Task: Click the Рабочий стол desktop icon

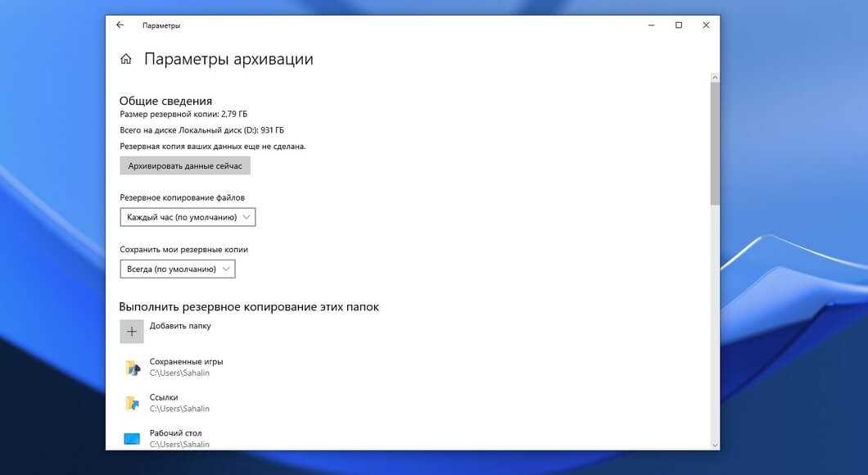Action: [x=132, y=438]
